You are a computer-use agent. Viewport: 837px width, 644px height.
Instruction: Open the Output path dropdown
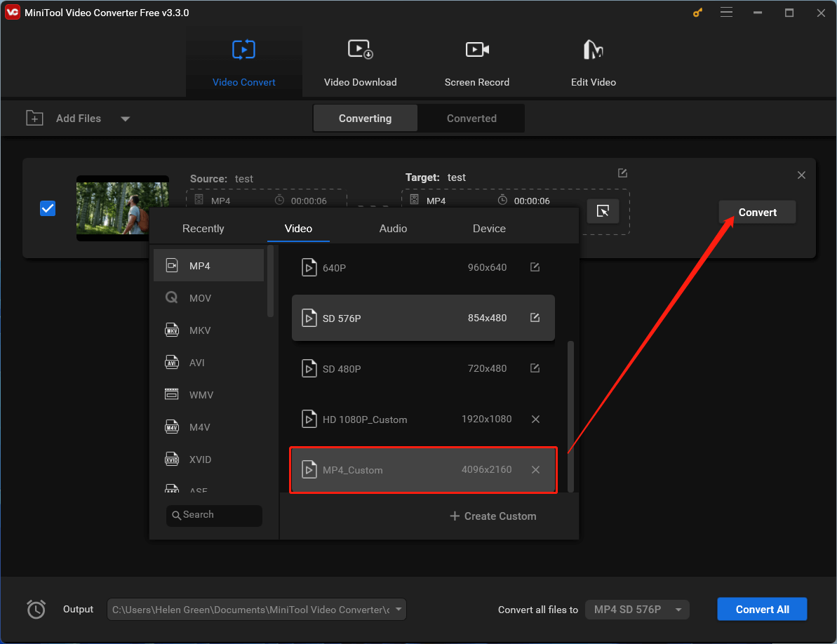tap(399, 610)
